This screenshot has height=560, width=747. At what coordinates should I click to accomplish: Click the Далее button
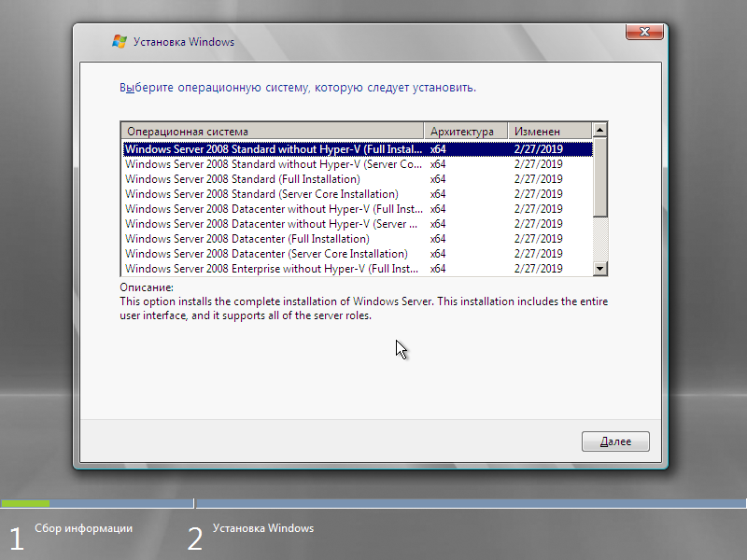(x=615, y=441)
